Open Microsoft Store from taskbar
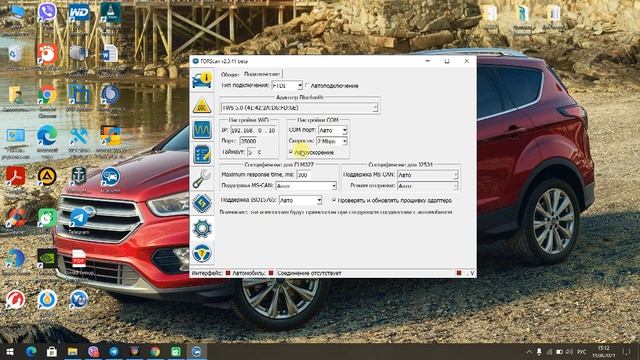640x360 pixels. 51,351
